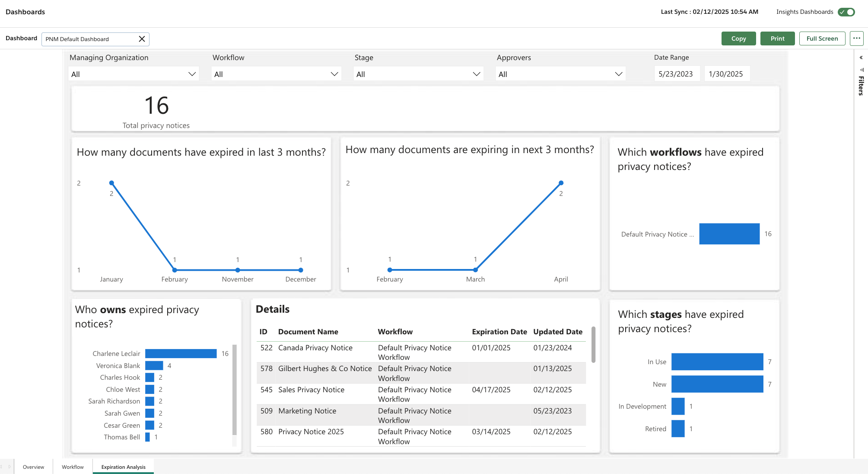Click the Print button
The width and height of the screenshot is (868, 474).
(x=777, y=38)
